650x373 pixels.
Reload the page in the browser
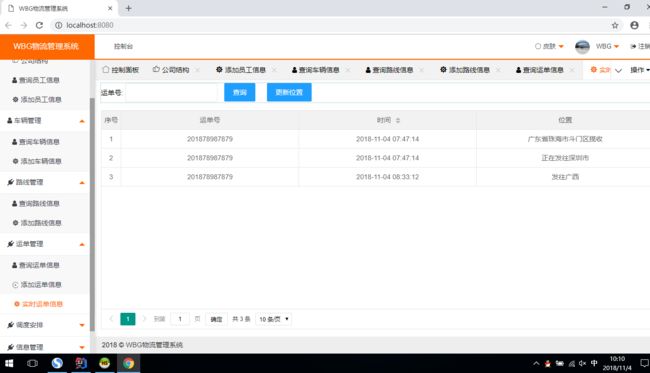tap(39, 25)
